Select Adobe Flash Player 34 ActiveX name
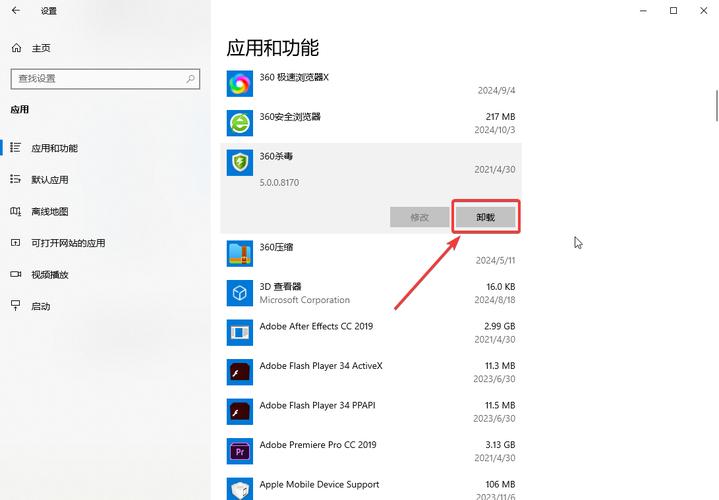This screenshot has width=719, height=500. pos(321,366)
